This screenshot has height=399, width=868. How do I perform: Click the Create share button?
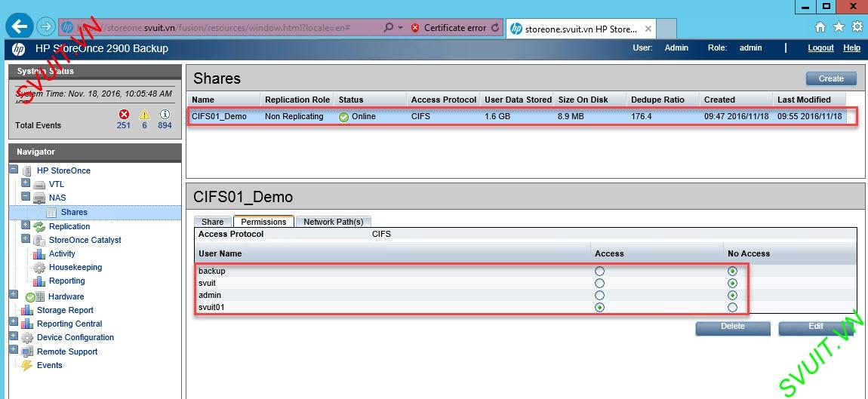coord(831,78)
